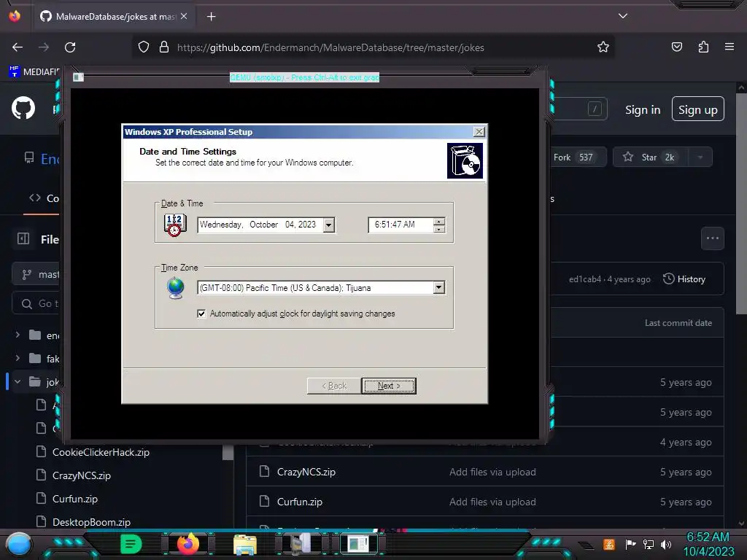Click the file tree scrollbar thumb
Screen dimensions: 747x560
(x=228, y=451)
